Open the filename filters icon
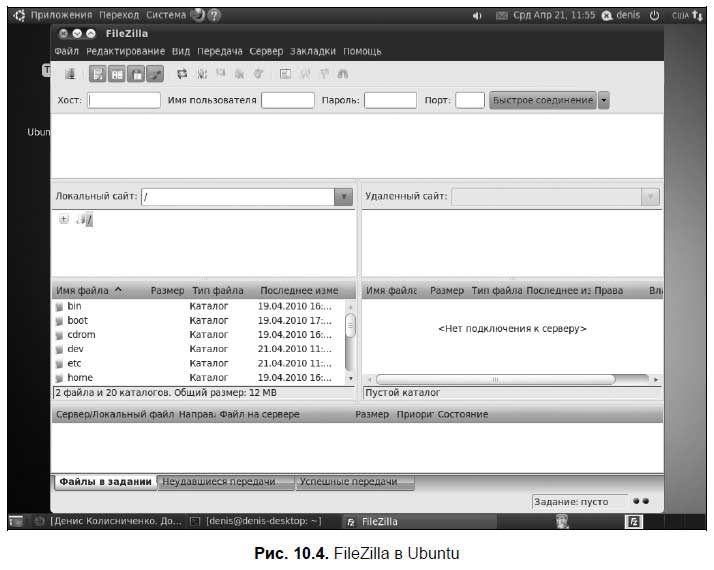This screenshot has width=714, height=570. (286, 74)
